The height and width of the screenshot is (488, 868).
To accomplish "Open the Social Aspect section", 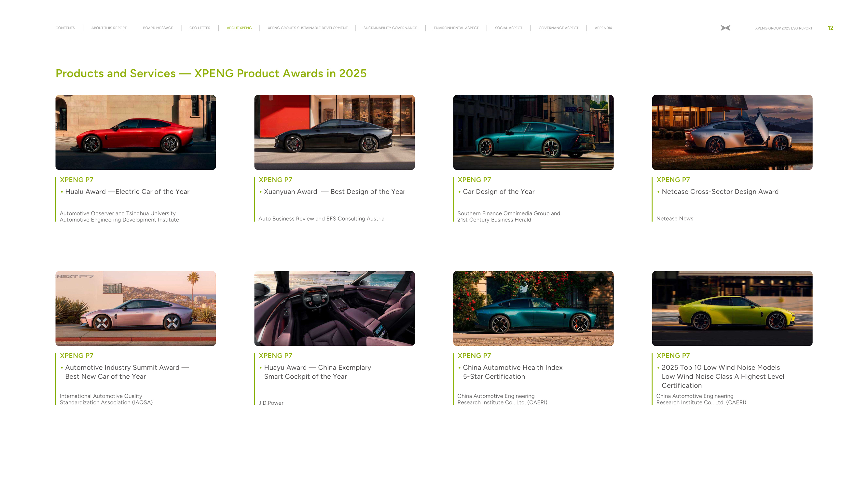I will (x=508, y=28).
